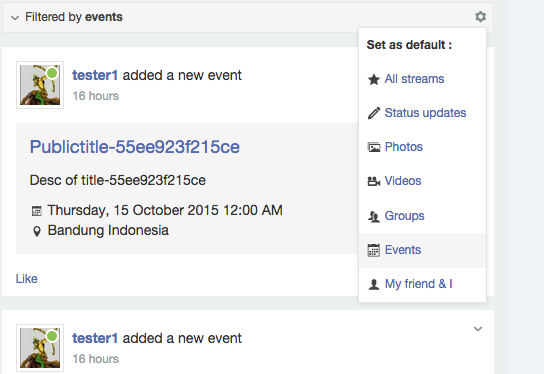The width and height of the screenshot is (544, 374).
Task: Click tester1 avatar thumbnail in first post
Action: click(x=40, y=85)
